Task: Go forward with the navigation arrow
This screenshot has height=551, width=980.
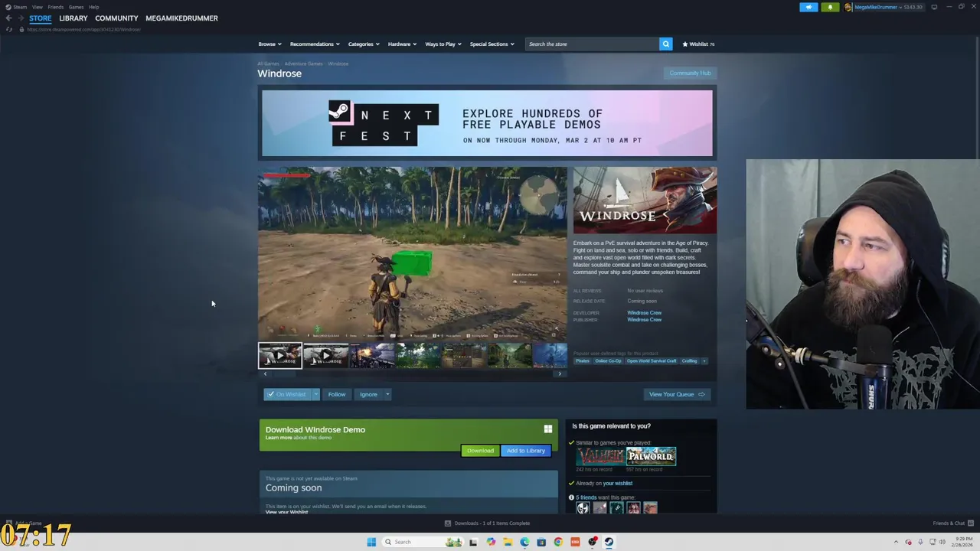Action: 20,18
